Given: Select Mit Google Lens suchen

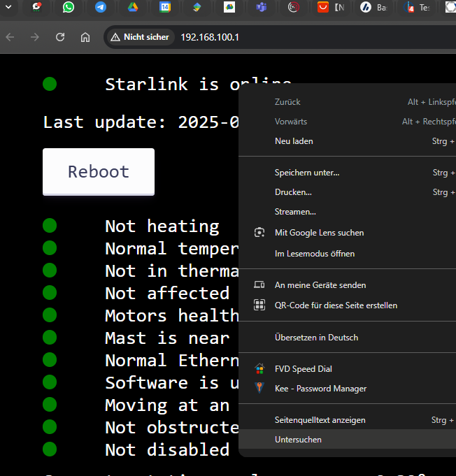Looking at the screenshot, I should [347, 233].
